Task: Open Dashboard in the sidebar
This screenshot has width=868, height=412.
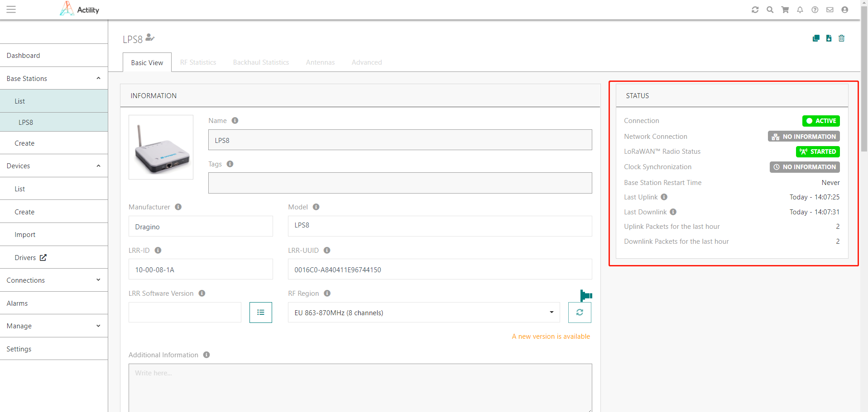Action: tap(54, 56)
